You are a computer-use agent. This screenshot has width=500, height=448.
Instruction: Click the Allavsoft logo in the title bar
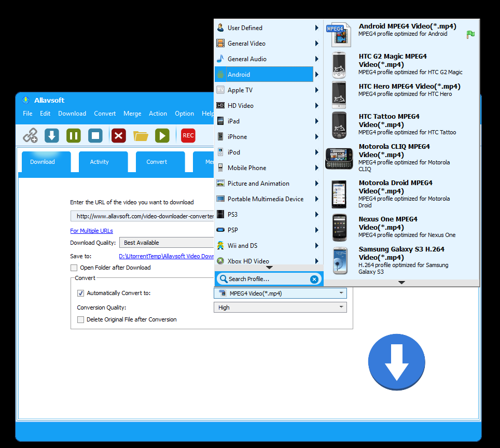point(26,100)
